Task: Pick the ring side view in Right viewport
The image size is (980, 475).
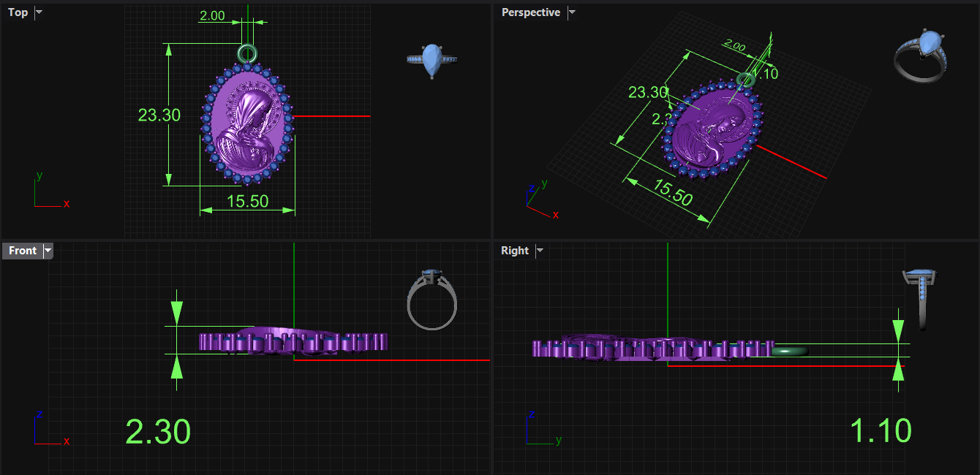Action: [921, 298]
